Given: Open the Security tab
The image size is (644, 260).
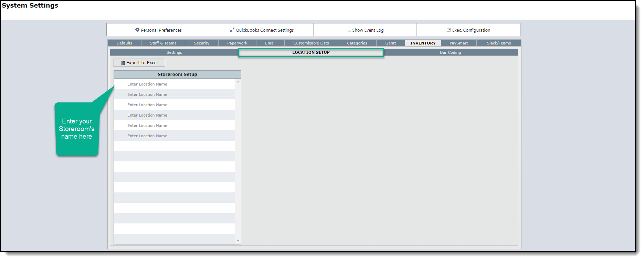Looking at the screenshot, I should tap(202, 43).
